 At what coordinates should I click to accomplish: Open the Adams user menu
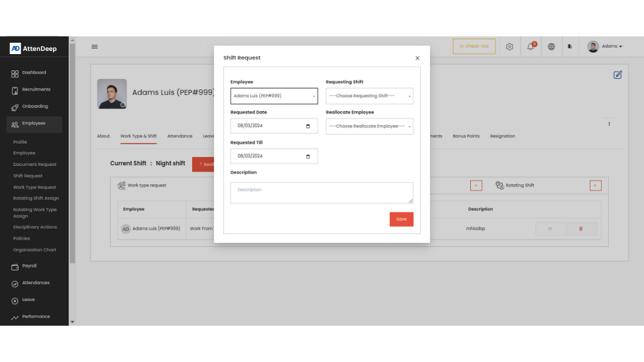pos(605,47)
